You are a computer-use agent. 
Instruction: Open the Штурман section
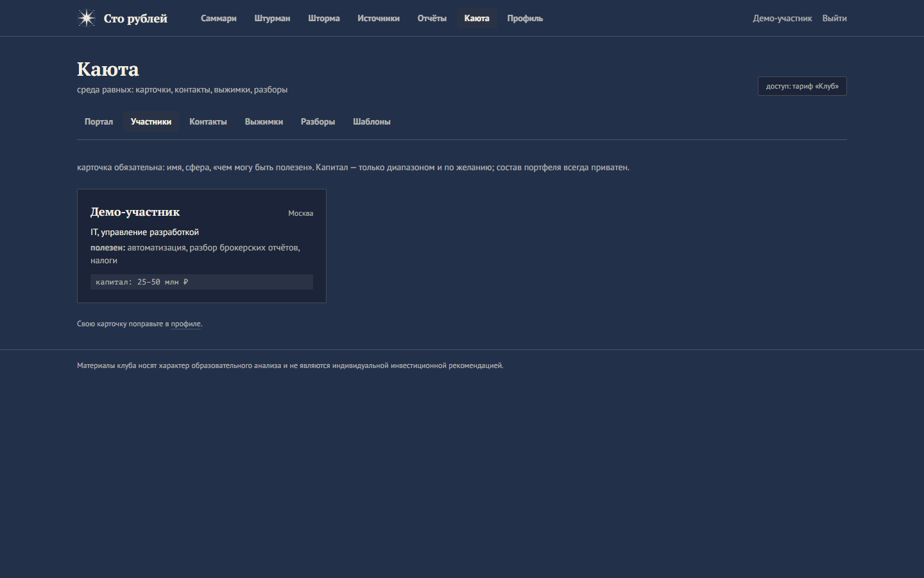point(272,19)
